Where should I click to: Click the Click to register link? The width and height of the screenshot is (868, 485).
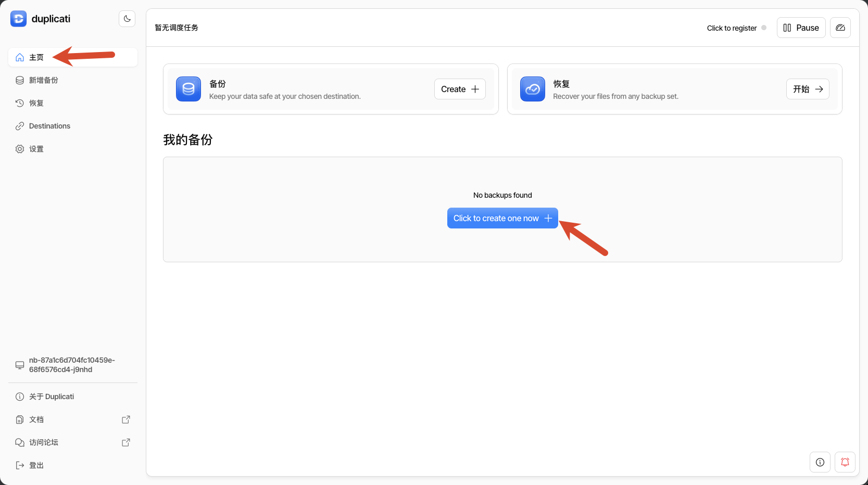click(x=732, y=28)
